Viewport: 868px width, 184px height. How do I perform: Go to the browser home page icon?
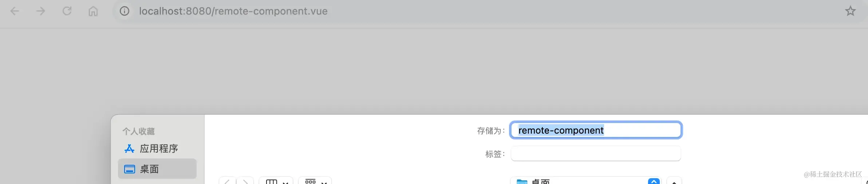point(93,11)
